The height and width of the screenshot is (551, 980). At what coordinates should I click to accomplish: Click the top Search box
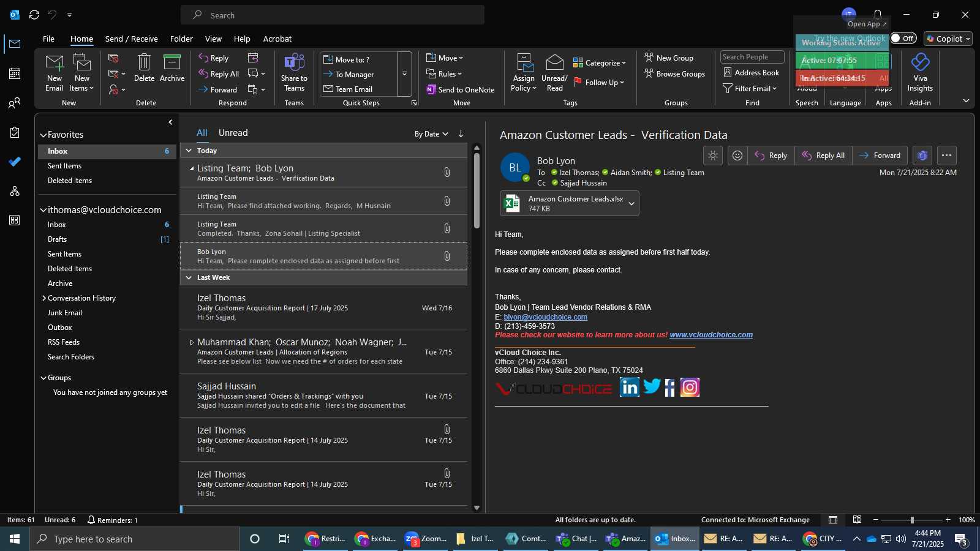pyautogui.click(x=333, y=15)
